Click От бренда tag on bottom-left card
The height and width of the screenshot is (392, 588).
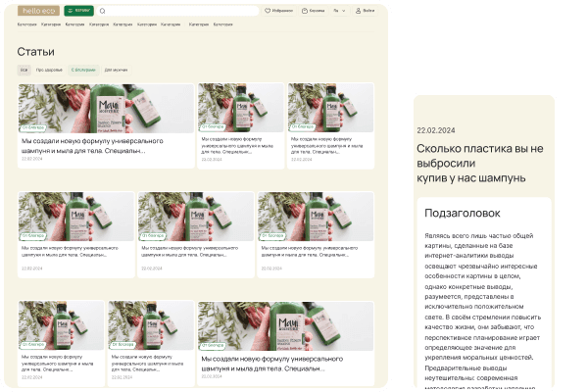[x=33, y=345]
